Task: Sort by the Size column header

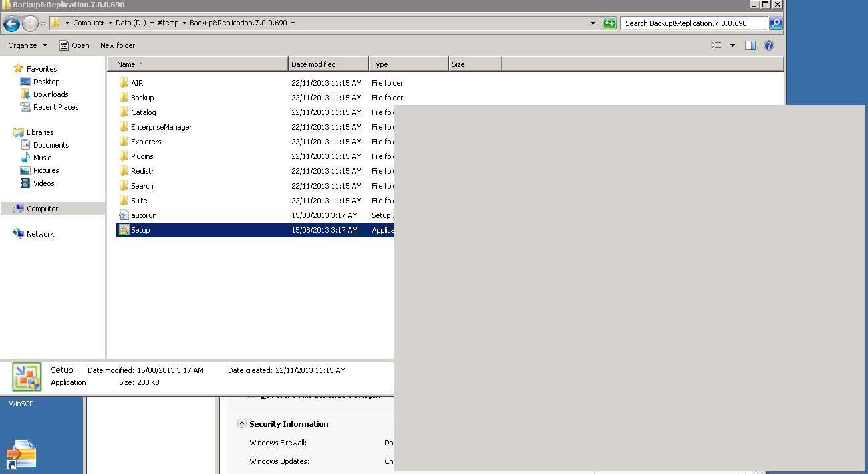Action: click(x=475, y=64)
